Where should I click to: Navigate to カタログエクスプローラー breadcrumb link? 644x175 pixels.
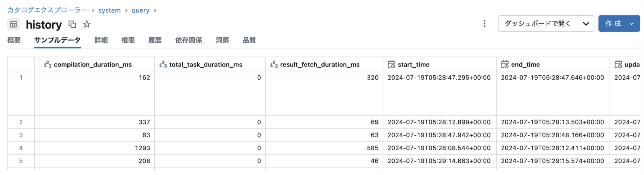click(47, 10)
